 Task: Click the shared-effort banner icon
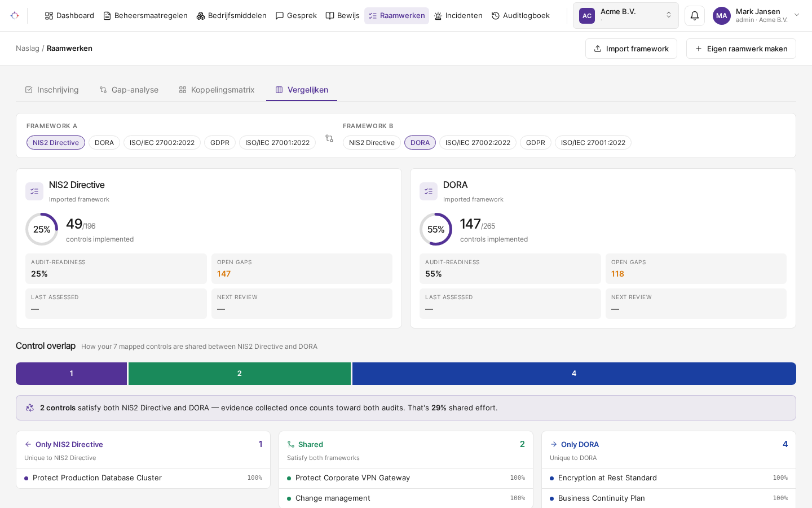coord(30,408)
